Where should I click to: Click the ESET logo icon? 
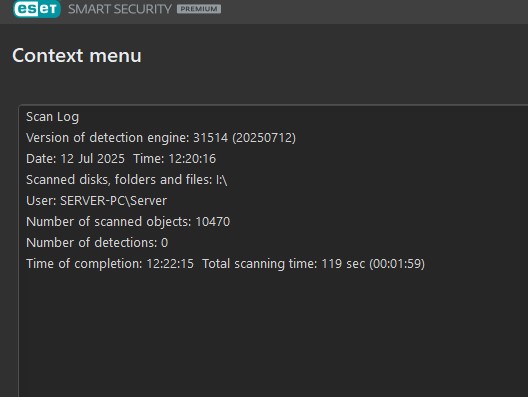37,9
